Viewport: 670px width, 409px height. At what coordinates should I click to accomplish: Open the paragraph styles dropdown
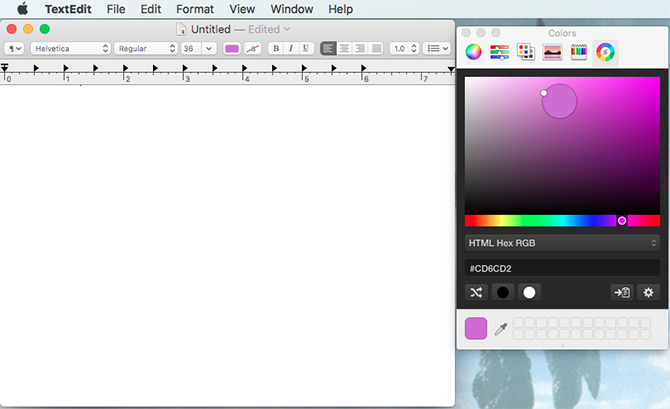[14, 48]
